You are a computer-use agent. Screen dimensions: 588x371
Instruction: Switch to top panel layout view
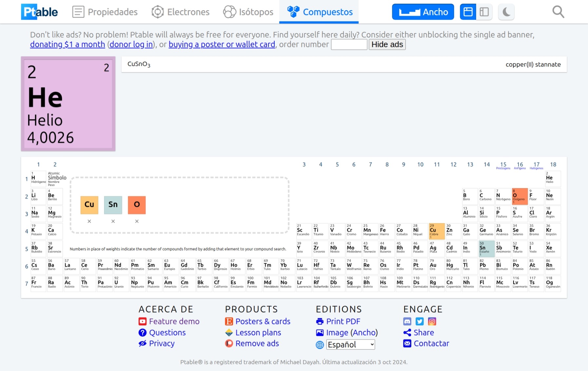coord(468,12)
